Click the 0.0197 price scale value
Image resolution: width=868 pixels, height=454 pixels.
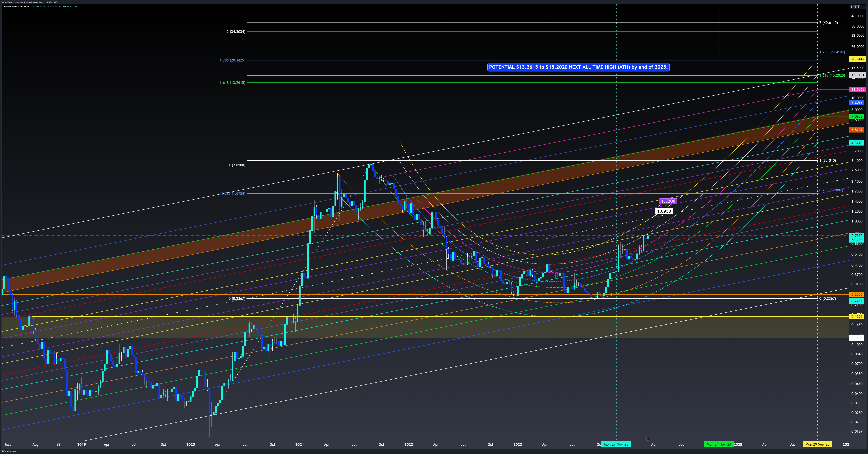coord(857,431)
